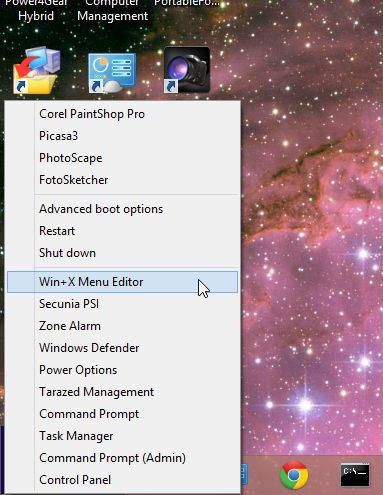Screen dimensions: 383x495
Task: Open the red-arrow folder desktop shortcut
Action: (37, 70)
